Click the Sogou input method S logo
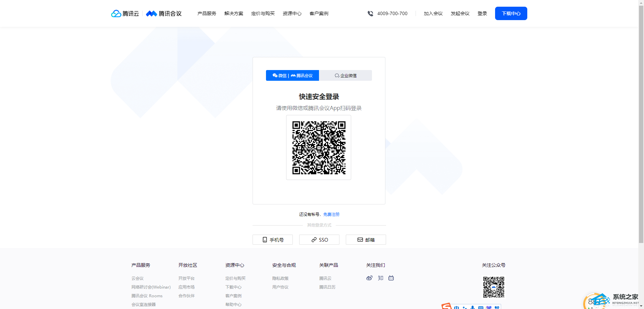The width and height of the screenshot is (644, 309). [446, 306]
